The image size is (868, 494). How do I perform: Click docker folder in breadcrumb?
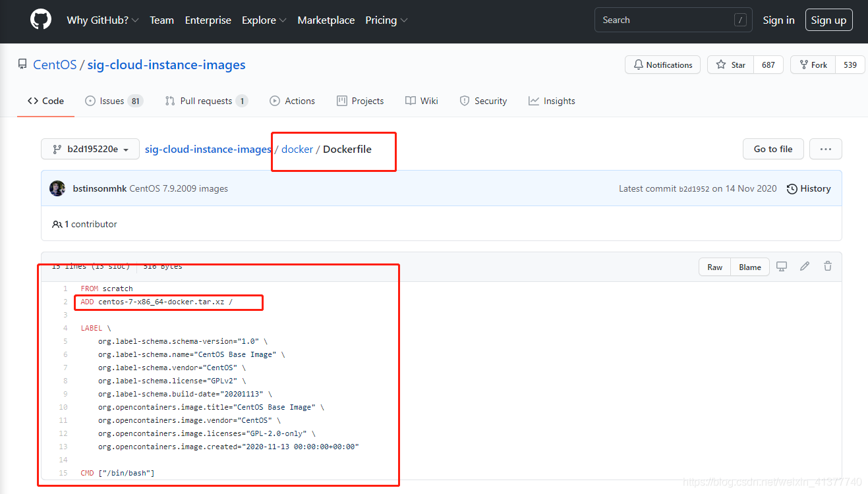[297, 149]
